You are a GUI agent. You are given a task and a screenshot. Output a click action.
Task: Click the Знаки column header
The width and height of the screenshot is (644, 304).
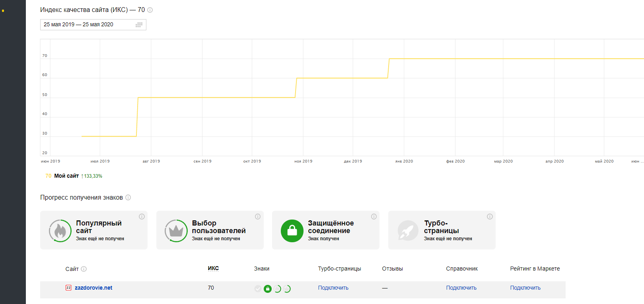262,269
